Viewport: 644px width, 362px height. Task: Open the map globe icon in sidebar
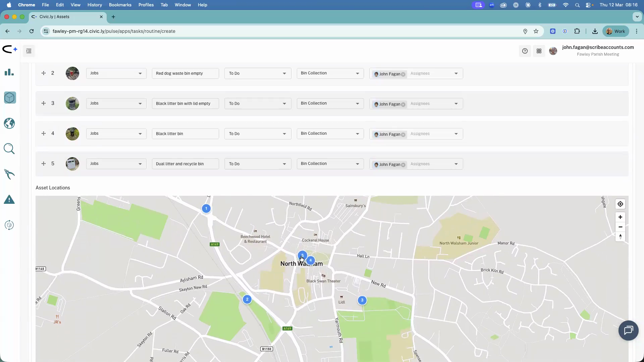(x=9, y=123)
